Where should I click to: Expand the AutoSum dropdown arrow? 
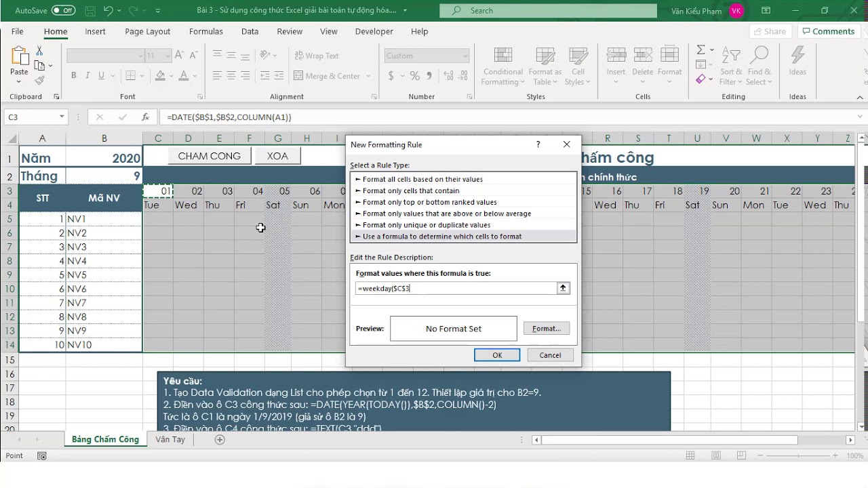point(711,49)
